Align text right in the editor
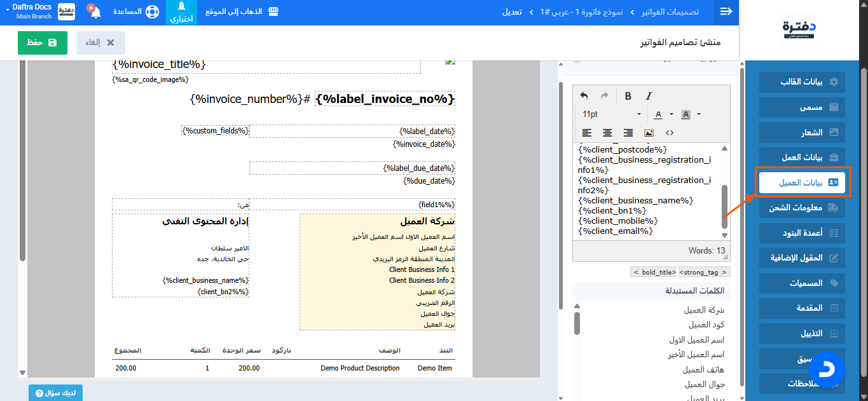Screen dimensions: 868x401 tap(628, 133)
